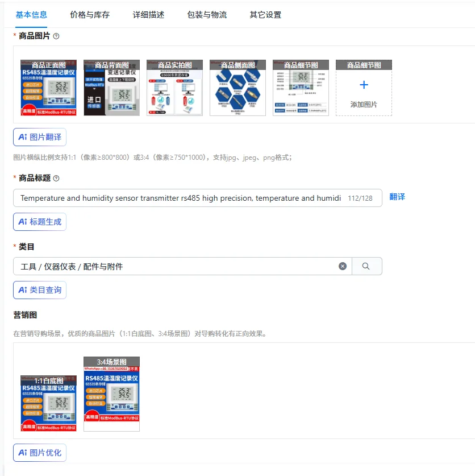Select the filled 商品细节图 thumbnail

pyautogui.click(x=301, y=88)
